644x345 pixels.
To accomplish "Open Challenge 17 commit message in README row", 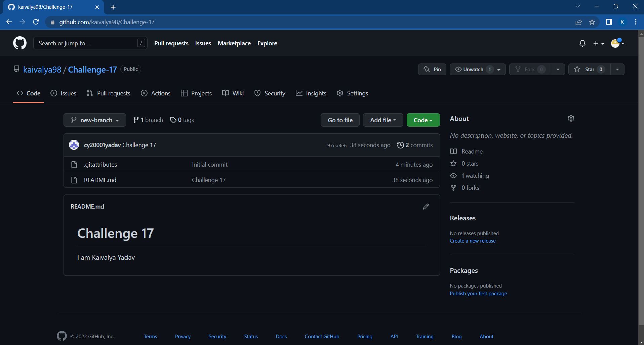I will coord(209,180).
